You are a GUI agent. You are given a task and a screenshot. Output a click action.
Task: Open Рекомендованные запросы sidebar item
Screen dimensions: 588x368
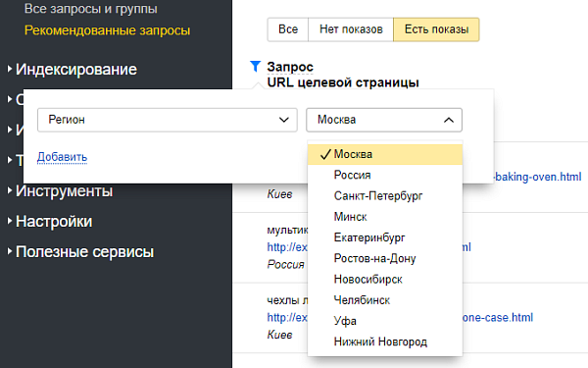(x=107, y=30)
